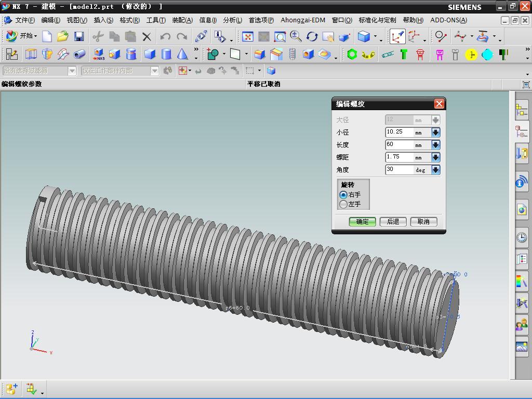Open the 视图(V) menu
The height and width of the screenshot is (399, 532).
(77, 20)
